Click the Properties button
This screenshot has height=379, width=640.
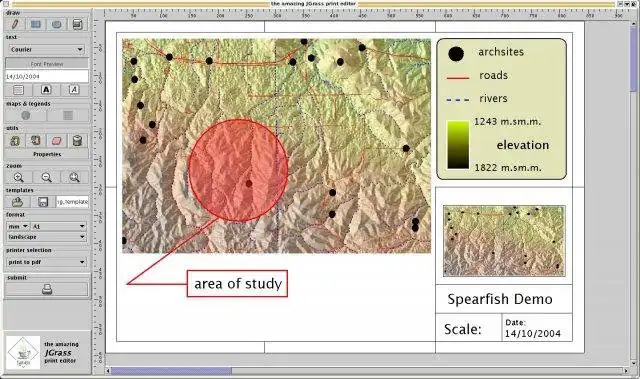pos(47,154)
